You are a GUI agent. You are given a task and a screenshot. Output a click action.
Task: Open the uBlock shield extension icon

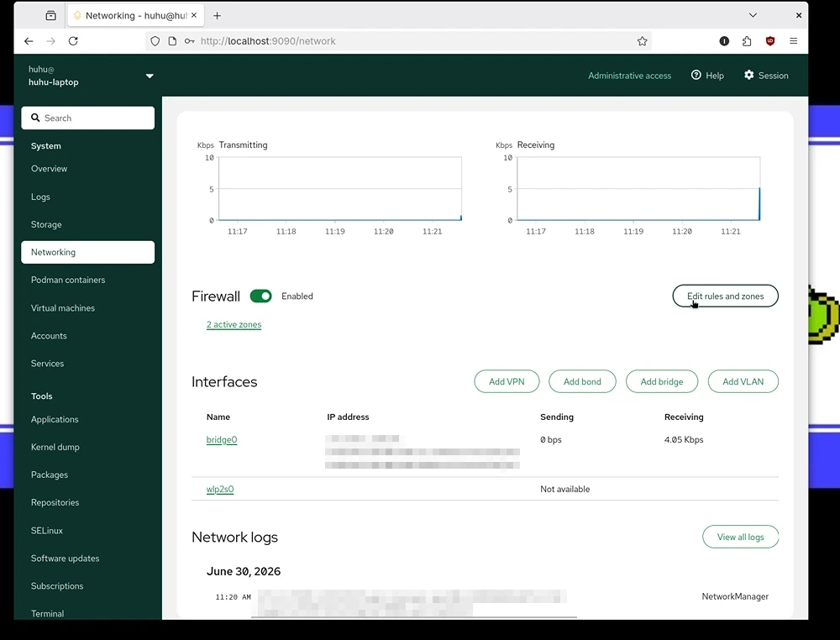click(x=769, y=41)
